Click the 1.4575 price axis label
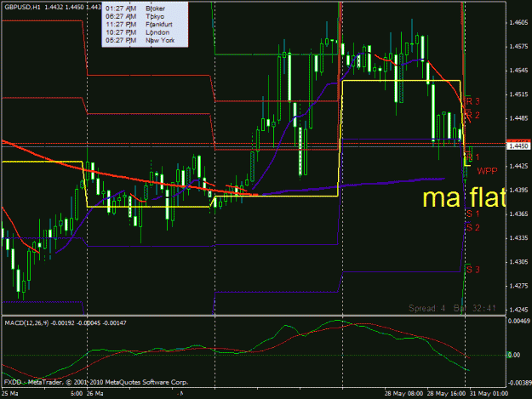The width and height of the screenshot is (532, 399). tap(518, 47)
